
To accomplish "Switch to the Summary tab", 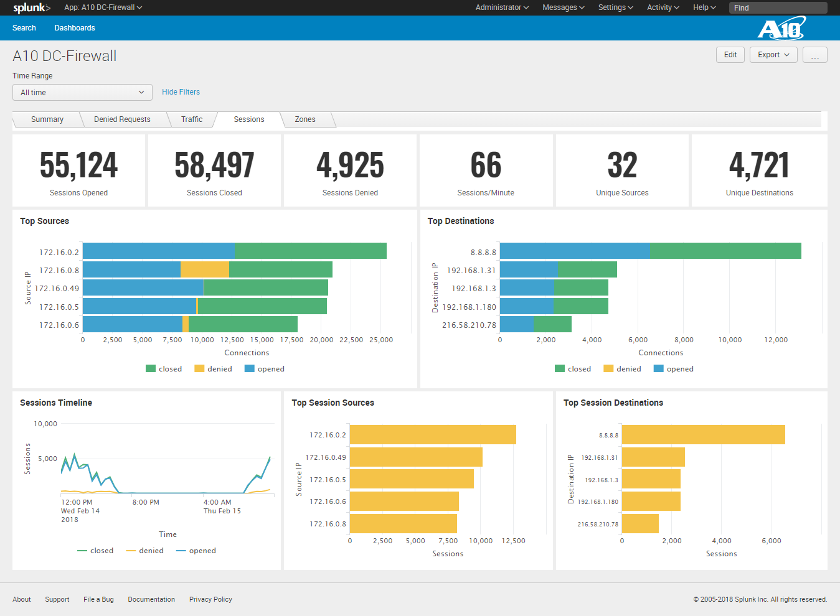I will [x=47, y=119].
